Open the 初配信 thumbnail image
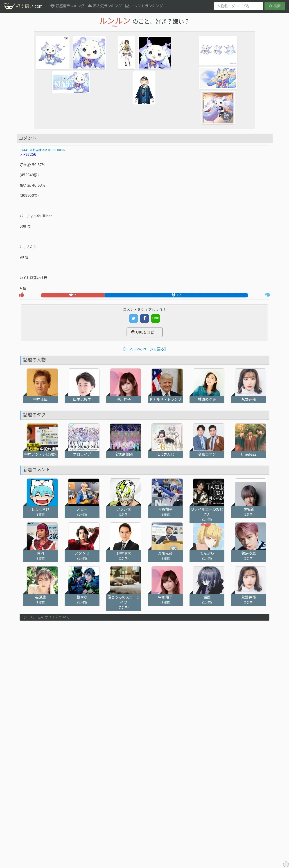The image size is (289, 868). pyautogui.click(x=71, y=82)
